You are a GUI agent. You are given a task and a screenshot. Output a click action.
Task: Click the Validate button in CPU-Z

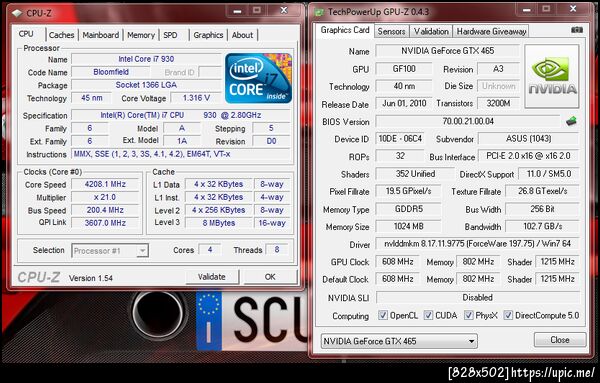click(x=212, y=277)
